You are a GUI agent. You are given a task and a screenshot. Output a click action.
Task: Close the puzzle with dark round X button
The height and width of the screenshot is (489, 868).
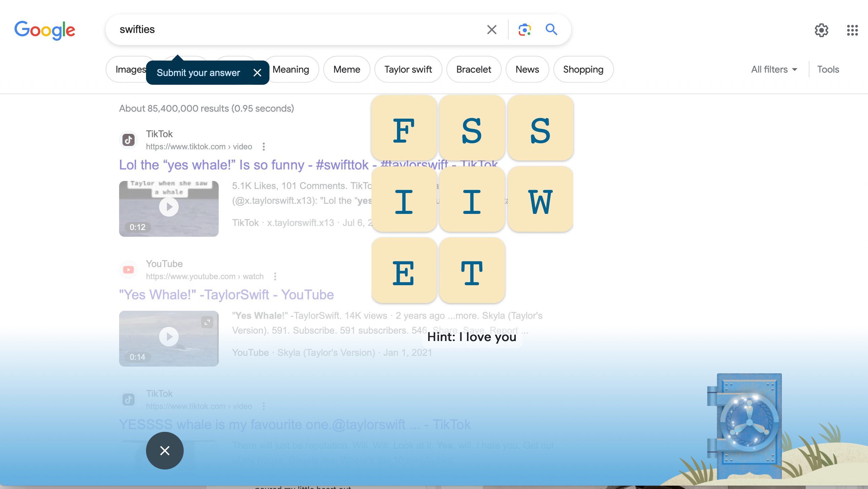(x=165, y=450)
